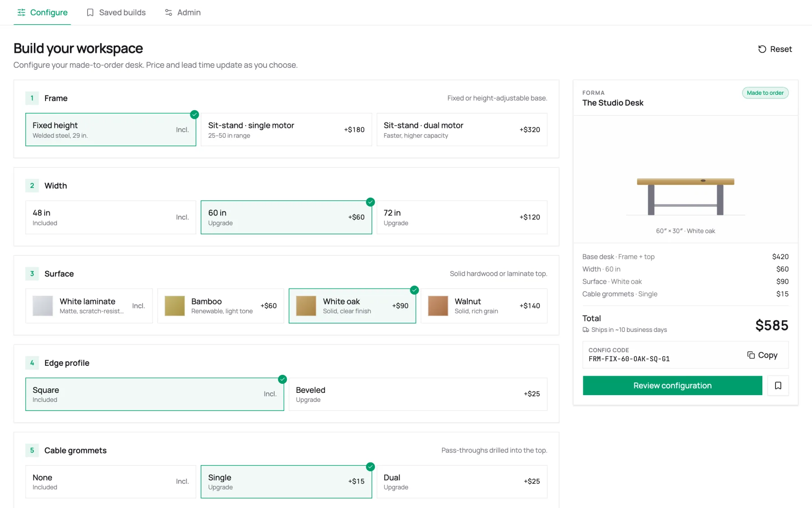Screen dimensions: 812x508
Task: Click the $585 total price
Action: click(772, 325)
